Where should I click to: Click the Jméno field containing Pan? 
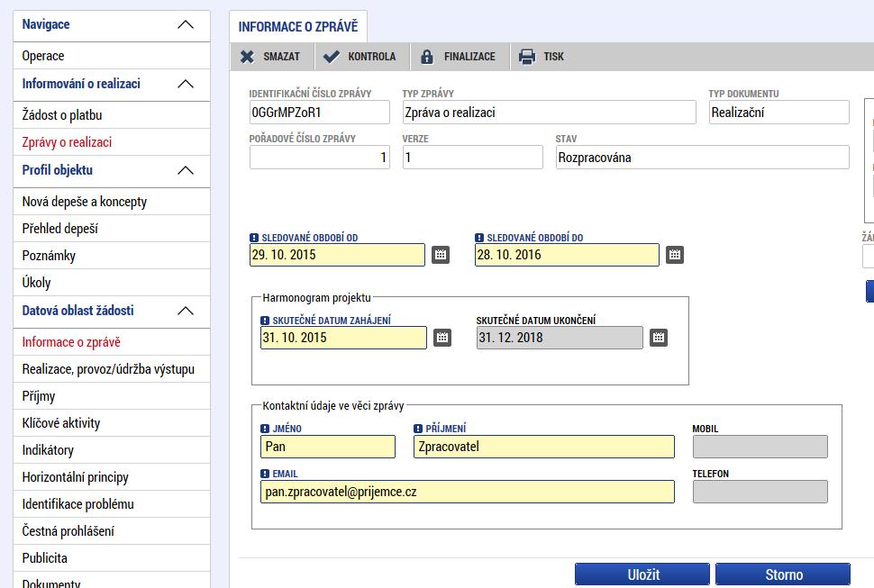(x=328, y=447)
